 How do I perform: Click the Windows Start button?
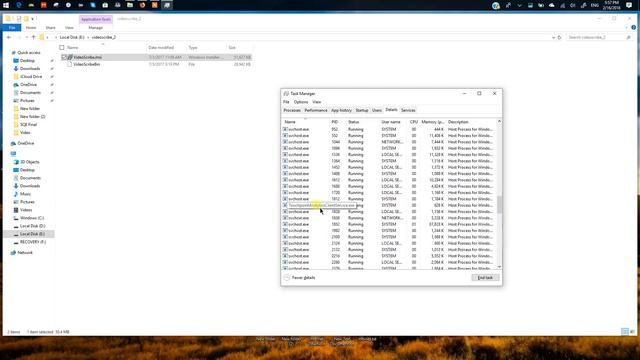pyautogui.click(x=6, y=5)
